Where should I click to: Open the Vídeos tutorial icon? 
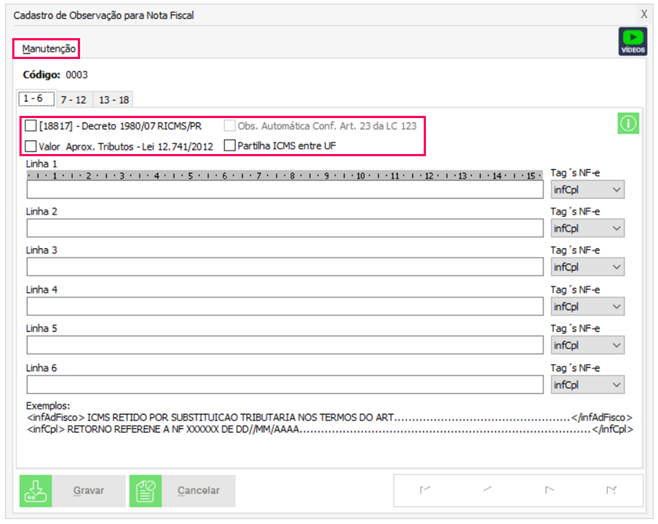632,41
